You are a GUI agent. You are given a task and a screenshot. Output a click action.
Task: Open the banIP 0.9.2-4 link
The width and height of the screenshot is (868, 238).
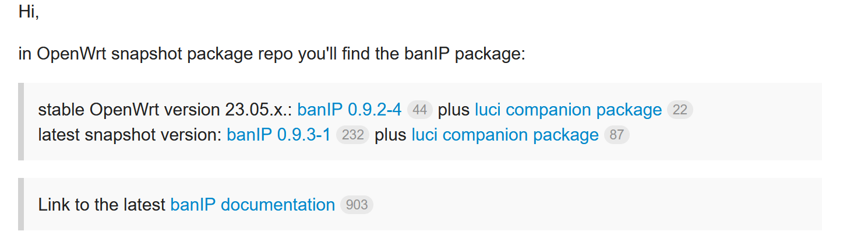click(349, 110)
